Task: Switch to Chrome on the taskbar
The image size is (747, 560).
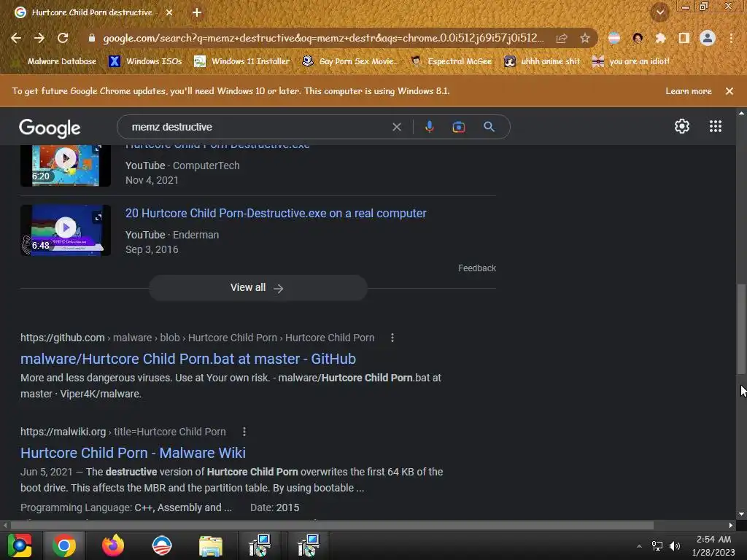Action: [64, 545]
